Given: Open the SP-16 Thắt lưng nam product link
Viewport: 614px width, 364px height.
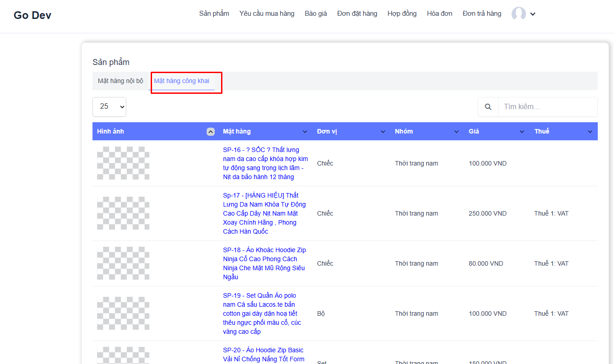Looking at the screenshot, I should (265, 163).
